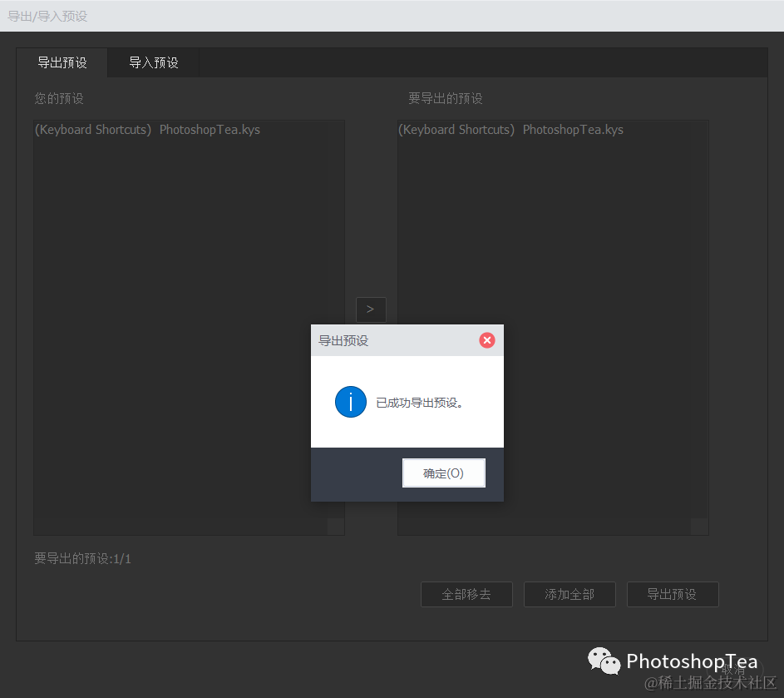Click the 导出预设 title of the small dialog
784x698 pixels.
[343, 341]
